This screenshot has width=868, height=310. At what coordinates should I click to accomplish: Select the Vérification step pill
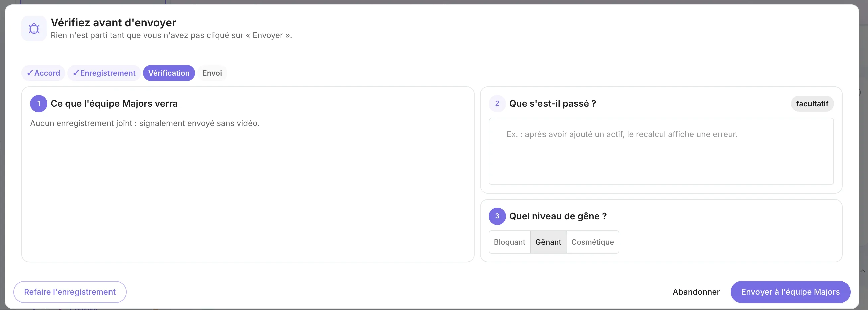point(169,73)
